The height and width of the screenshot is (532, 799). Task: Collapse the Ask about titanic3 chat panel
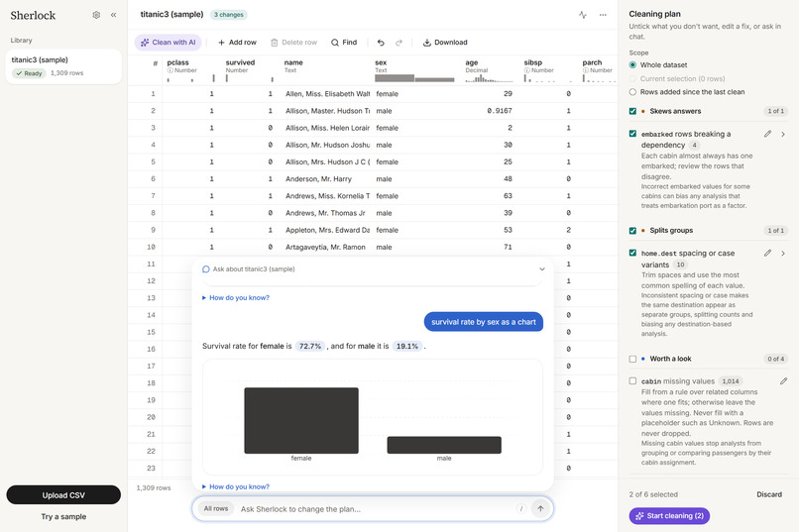pos(541,268)
